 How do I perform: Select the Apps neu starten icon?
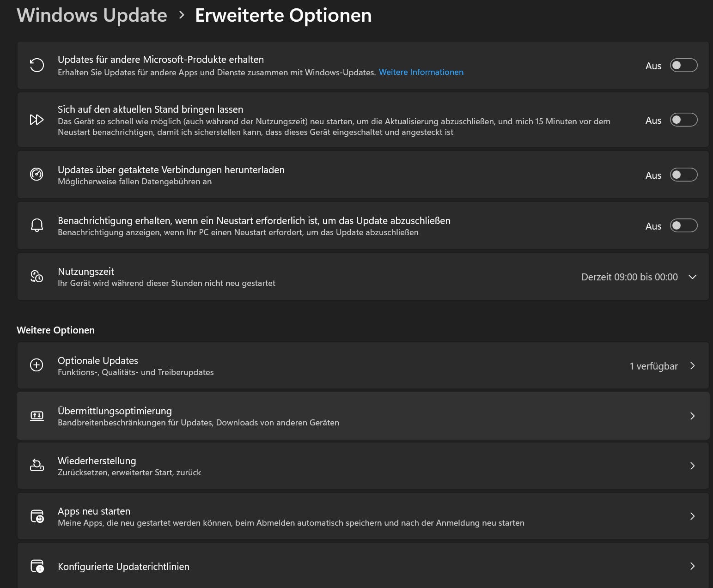(37, 516)
